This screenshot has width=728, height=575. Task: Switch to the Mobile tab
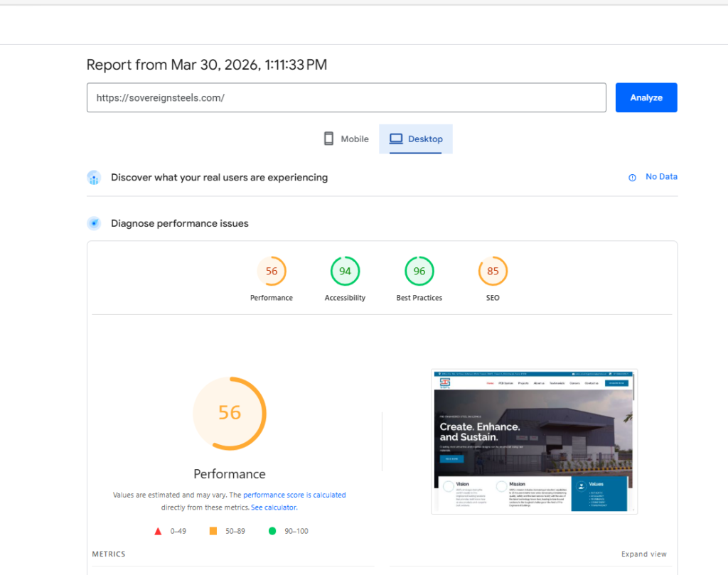tap(346, 139)
